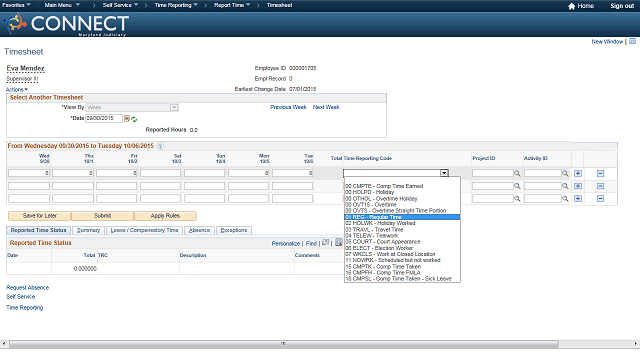Switch to the Absence tab
This screenshot has height=360, width=640.
click(199, 231)
